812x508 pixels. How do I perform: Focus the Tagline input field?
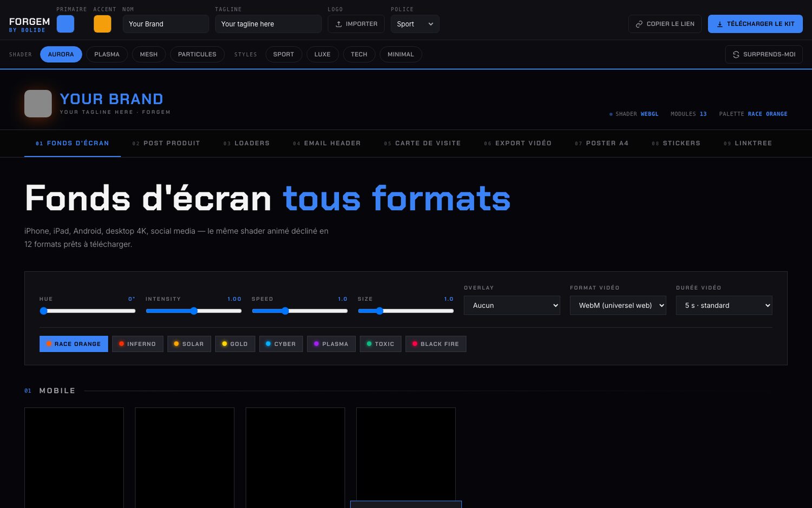(x=268, y=24)
